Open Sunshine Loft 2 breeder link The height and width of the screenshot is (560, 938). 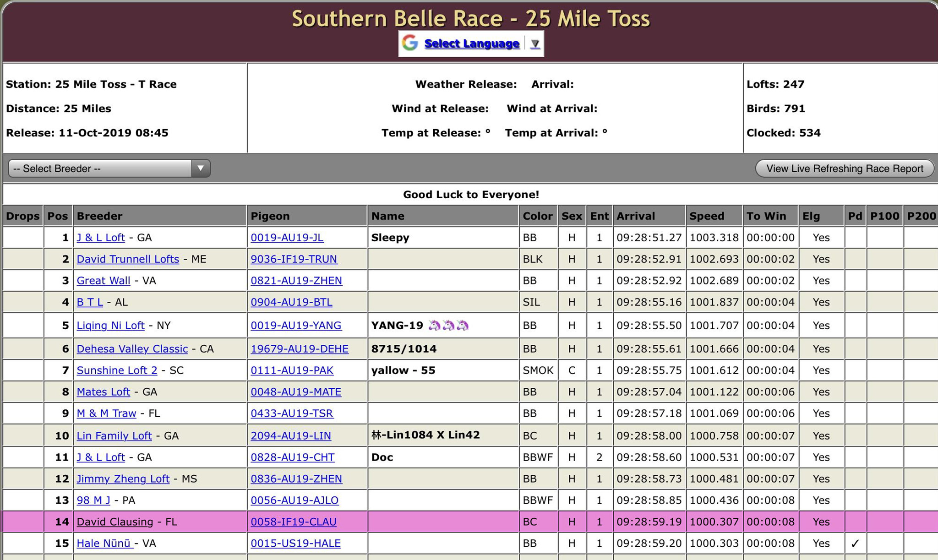click(116, 370)
